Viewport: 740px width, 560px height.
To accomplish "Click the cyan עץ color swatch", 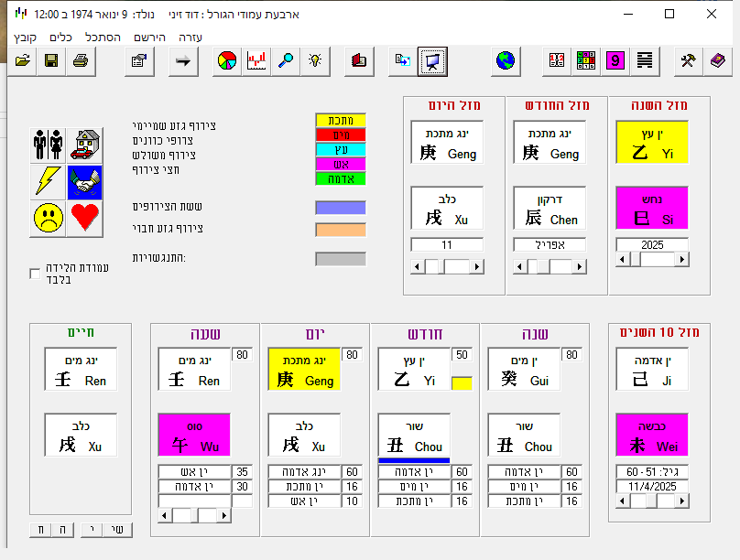I will [x=341, y=149].
